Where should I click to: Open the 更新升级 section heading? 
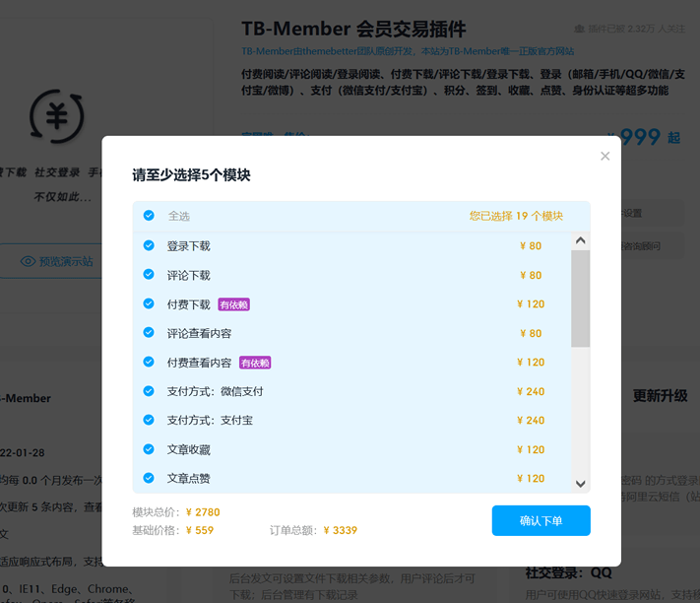pyautogui.click(x=661, y=396)
